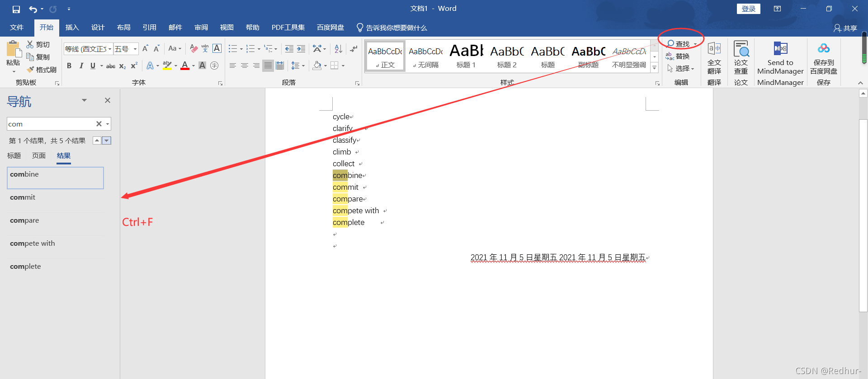Toggle justified paragraph alignment
The image size is (868, 379).
[x=268, y=66]
